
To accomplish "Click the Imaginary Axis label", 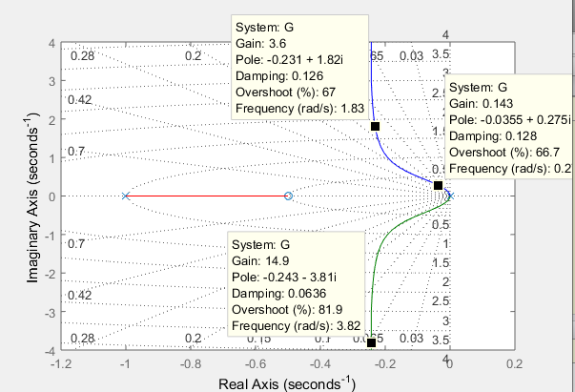I will point(33,198).
